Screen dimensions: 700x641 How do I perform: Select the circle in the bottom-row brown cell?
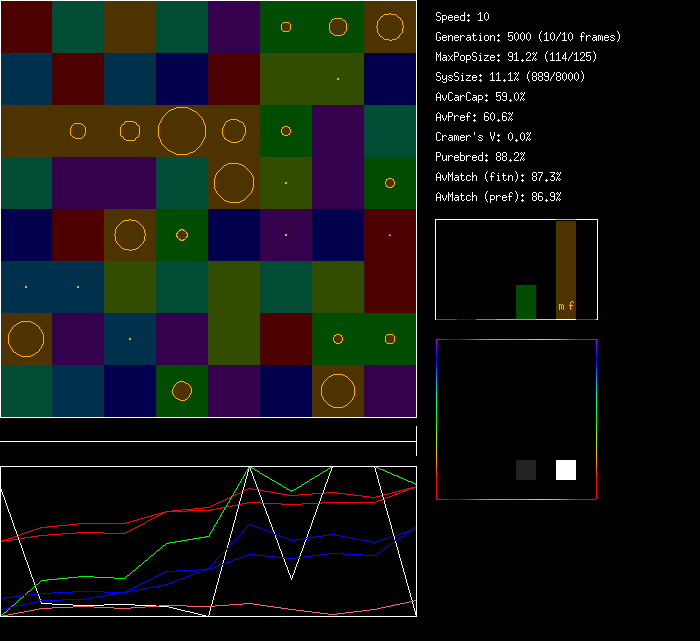(338, 391)
